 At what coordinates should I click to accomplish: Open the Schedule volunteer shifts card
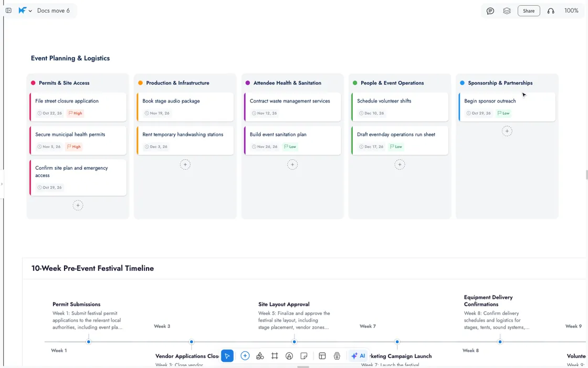pos(400,107)
